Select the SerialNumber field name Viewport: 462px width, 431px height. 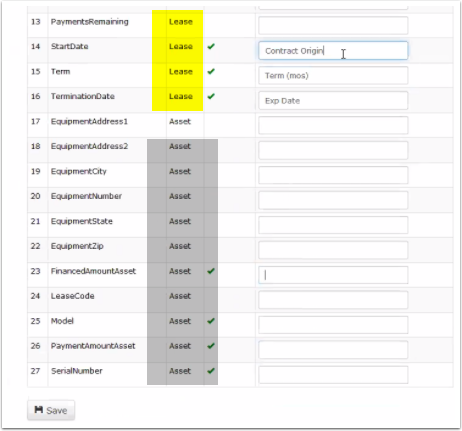77,371
